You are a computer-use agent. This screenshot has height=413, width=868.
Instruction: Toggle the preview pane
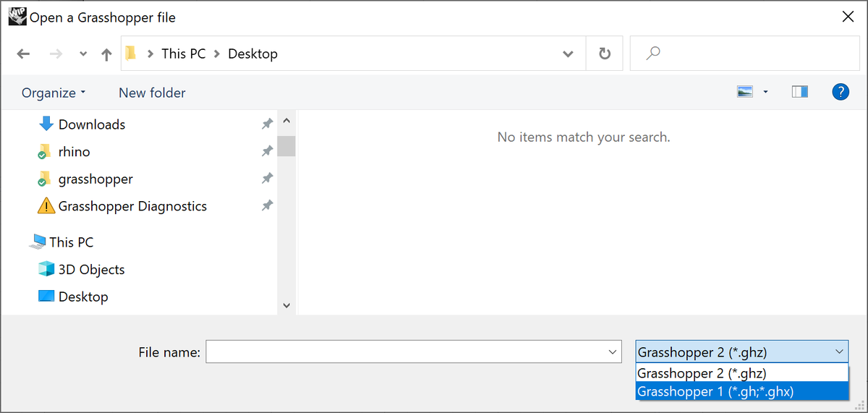(799, 92)
